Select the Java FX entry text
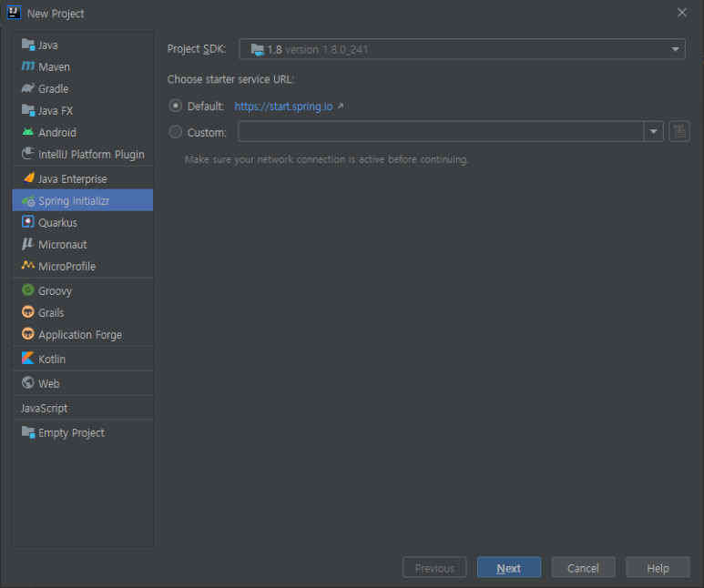The width and height of the screenshot is (704, 588). (56, 111)
